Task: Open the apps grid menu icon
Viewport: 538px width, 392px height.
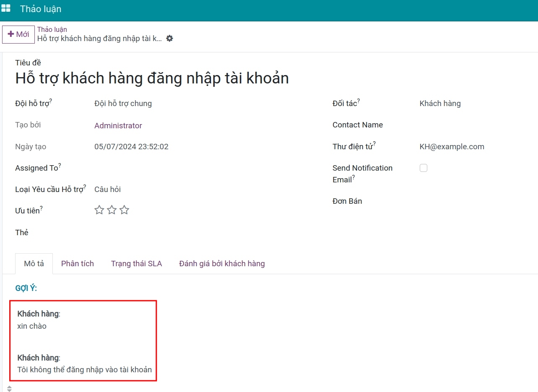Action: [6, 9]
